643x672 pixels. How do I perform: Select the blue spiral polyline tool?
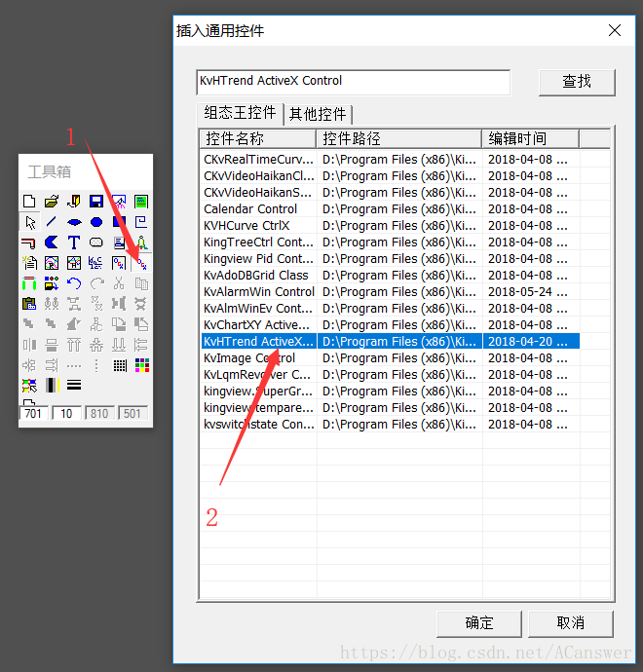tap(141, 222)
